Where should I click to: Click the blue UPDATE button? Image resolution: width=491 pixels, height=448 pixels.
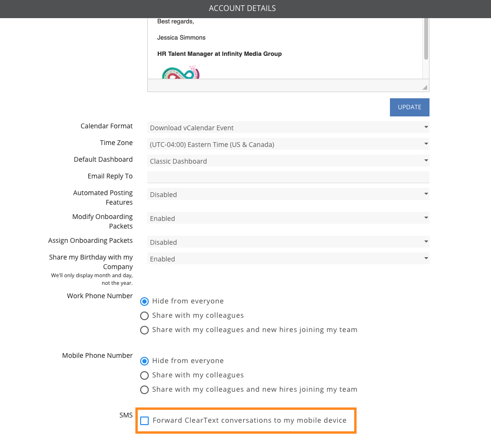[x=409, y=107]
